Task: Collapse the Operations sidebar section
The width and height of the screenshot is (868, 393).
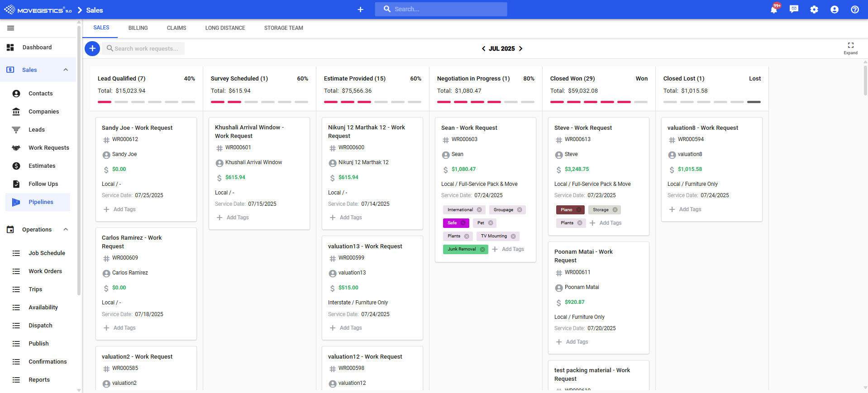Action: click(66, 229)
